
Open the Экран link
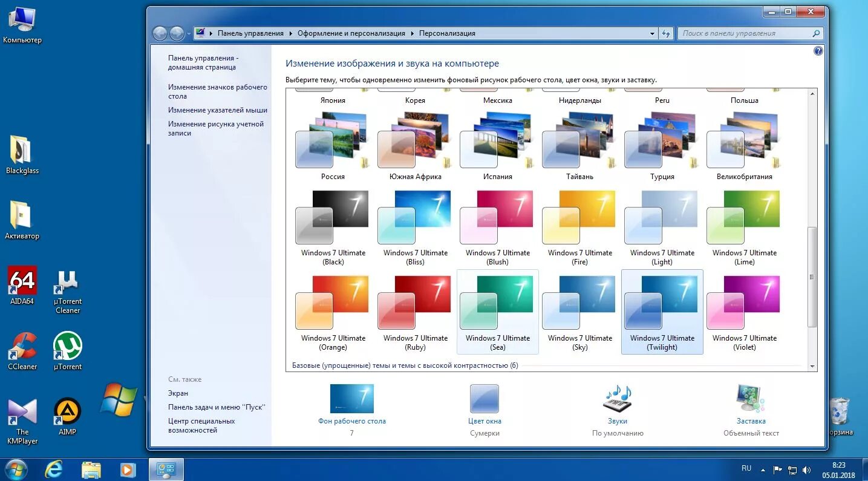(x=178, y=393)
